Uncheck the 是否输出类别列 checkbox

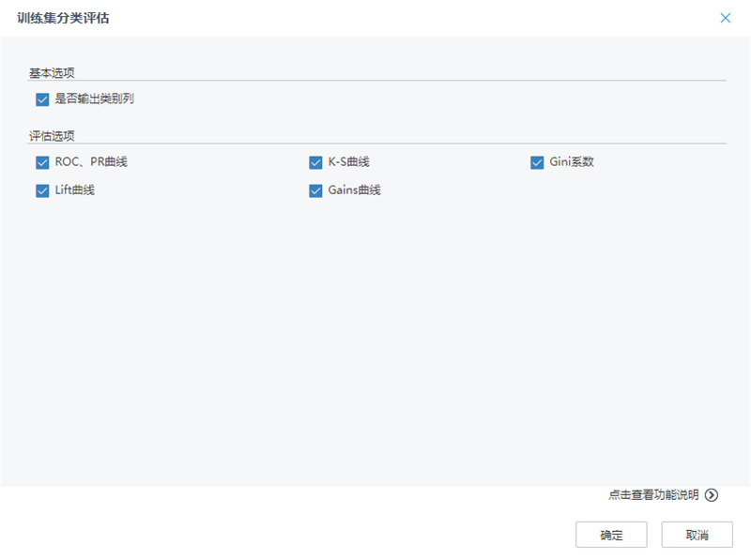[x=42, y=98]
